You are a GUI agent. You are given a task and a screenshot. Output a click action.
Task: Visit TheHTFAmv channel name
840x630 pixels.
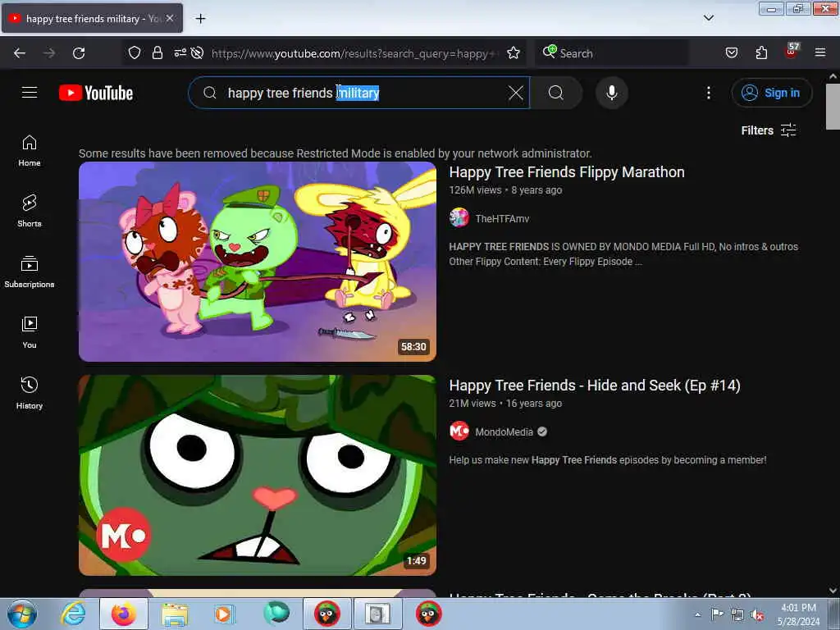click(502, 218)
